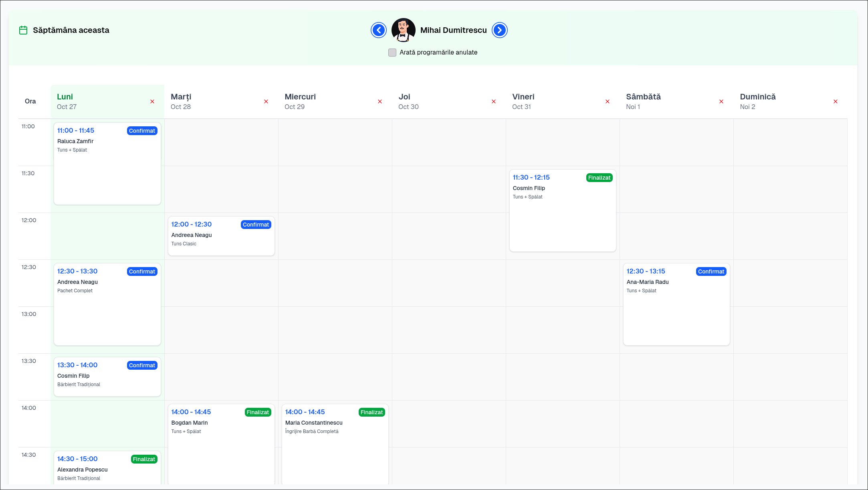Click the green calendar icon
This screenshot has width=868, height=490.
tap(23, 30)
